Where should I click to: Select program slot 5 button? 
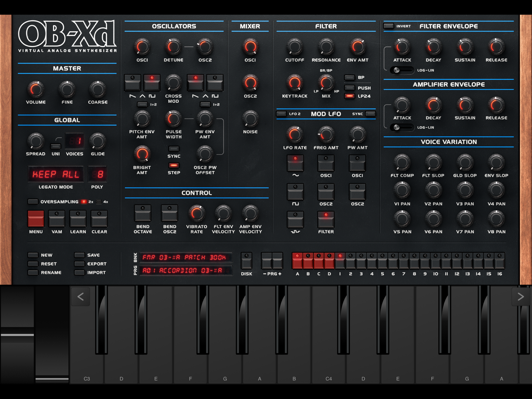pyautogui.click(x=382, y=260)
